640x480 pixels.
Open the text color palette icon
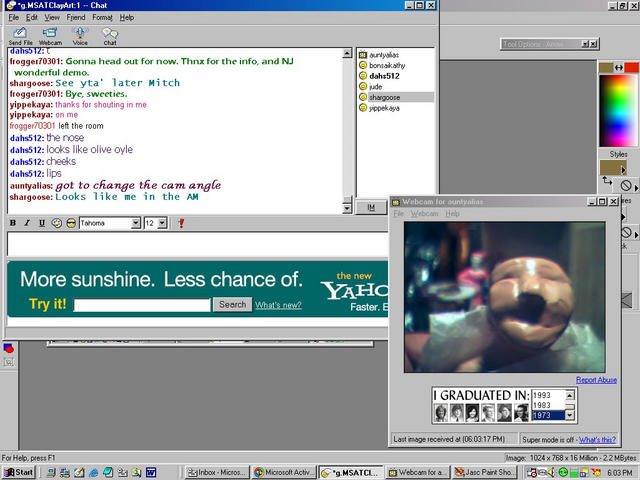pos(56,223)
